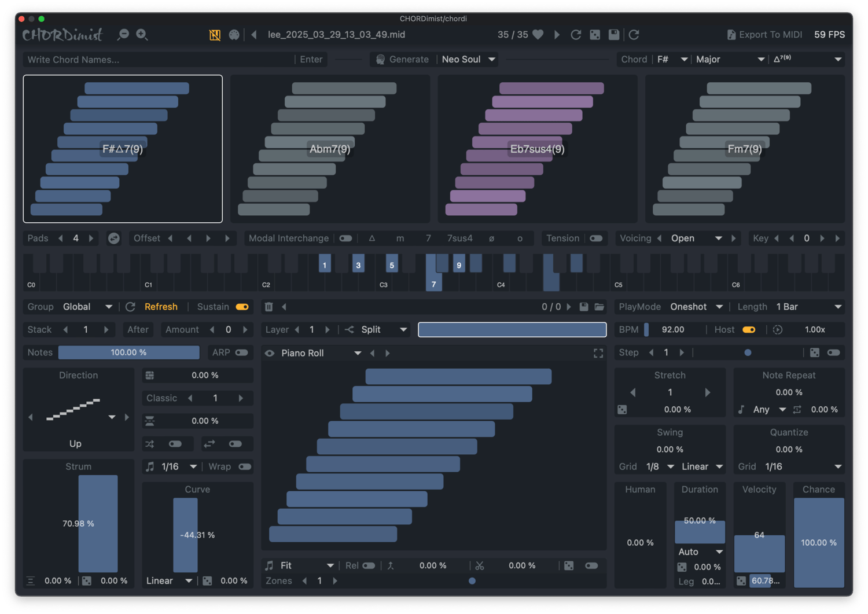Click the fullscreen expand icon in Piano Roll
868x614 pixels.
[x=598, y=353]
